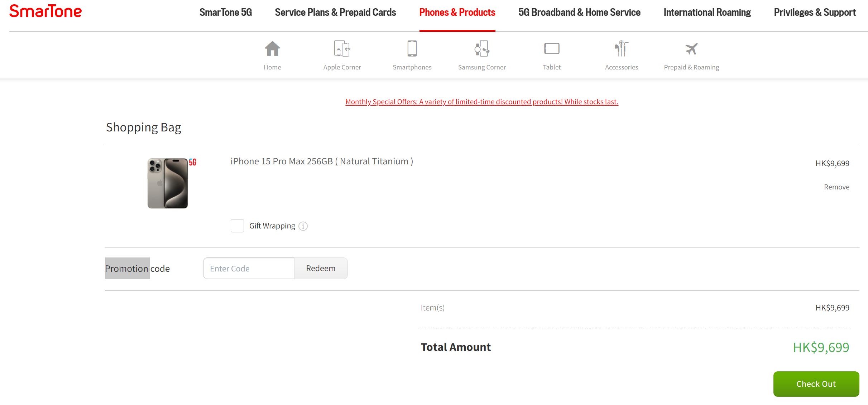Click the iPhone 15 Pro Max product title
868x405 pixels.
tap(322, 161)
